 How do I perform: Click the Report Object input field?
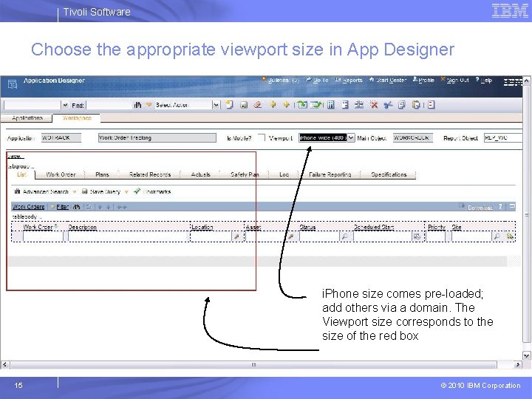coord(503,137)
